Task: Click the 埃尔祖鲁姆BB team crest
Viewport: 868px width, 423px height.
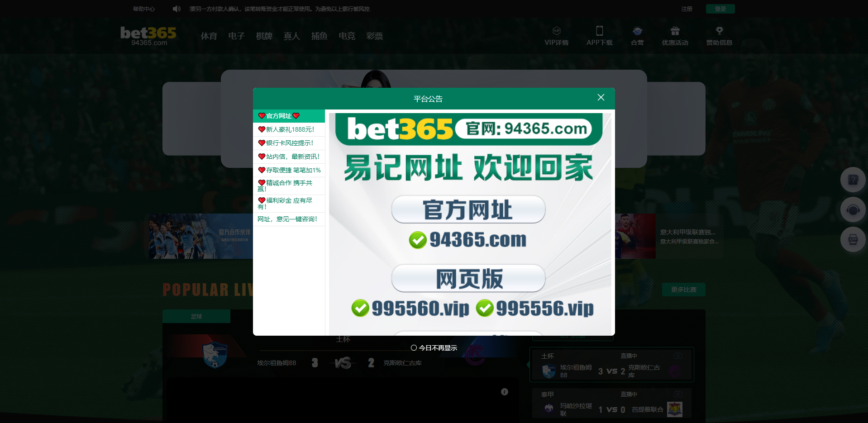Action: point(215,355)
